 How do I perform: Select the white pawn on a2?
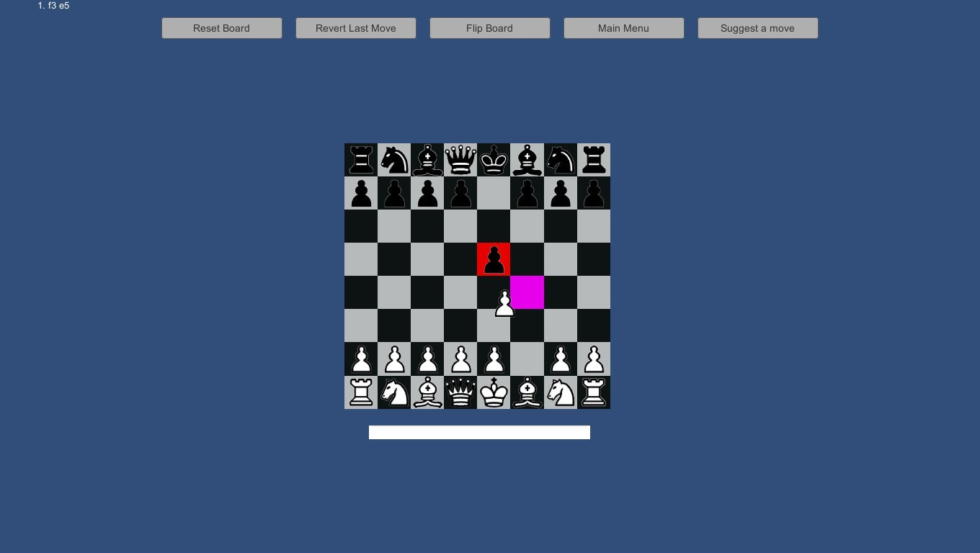click(361, 359)
